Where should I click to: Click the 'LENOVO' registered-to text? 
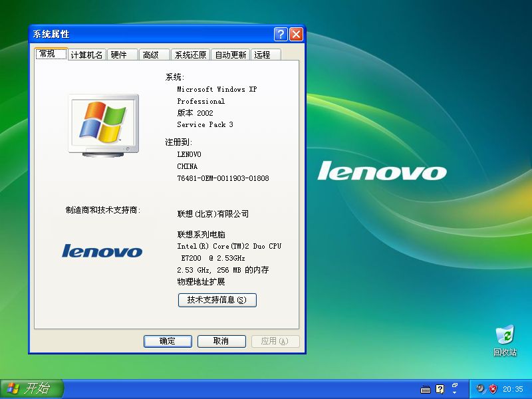tap(189, 154)
